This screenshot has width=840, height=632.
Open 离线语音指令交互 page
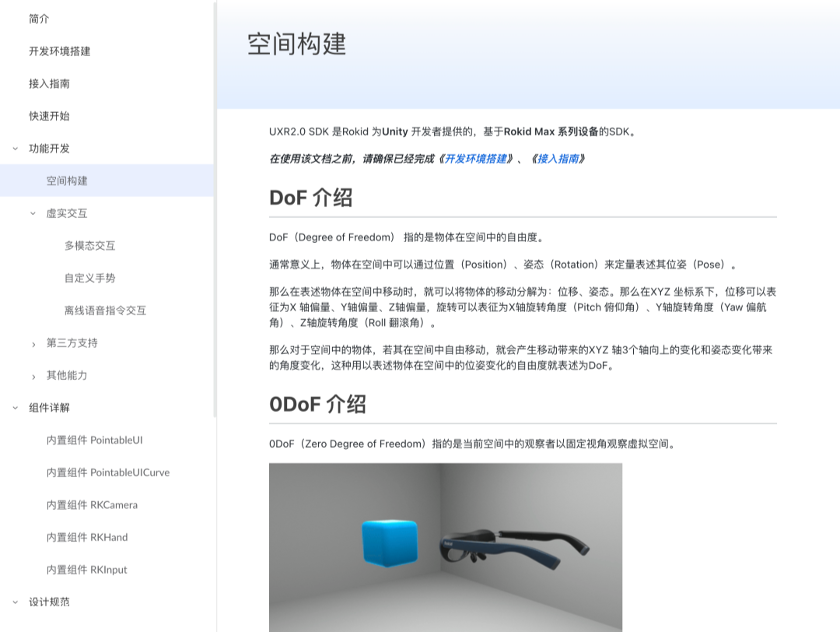[105, 311]
